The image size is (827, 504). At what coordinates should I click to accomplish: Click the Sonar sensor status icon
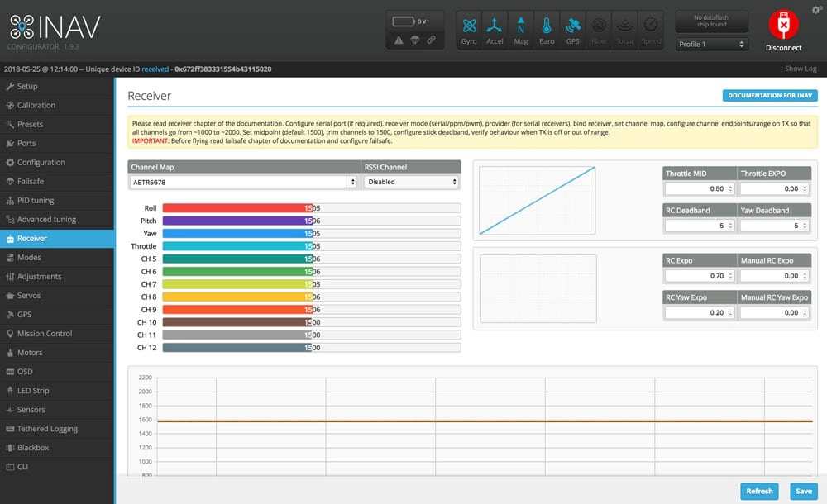(x=624, y=31)
